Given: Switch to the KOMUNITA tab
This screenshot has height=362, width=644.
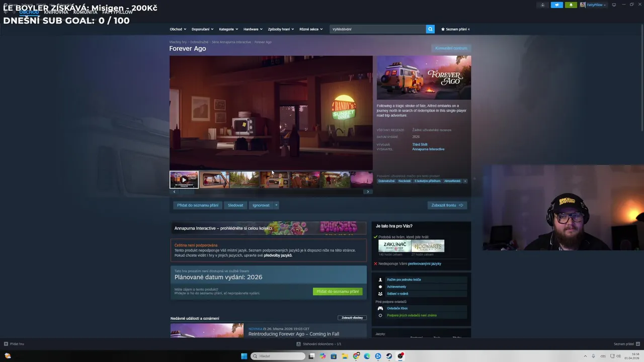Looking at the screenshot, I should point(85,12).
